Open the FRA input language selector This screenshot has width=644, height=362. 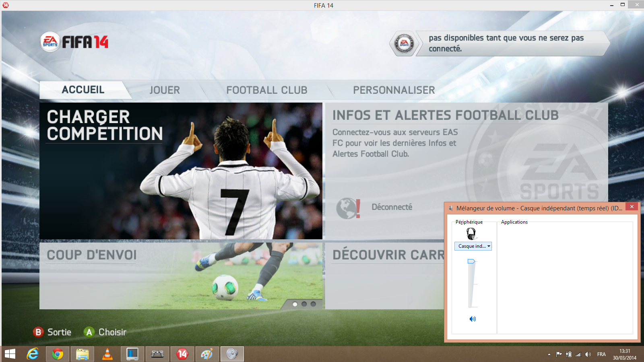(601, 354)
